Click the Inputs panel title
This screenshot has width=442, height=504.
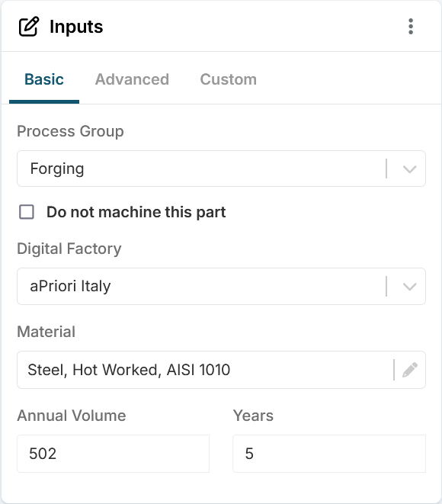76,27
